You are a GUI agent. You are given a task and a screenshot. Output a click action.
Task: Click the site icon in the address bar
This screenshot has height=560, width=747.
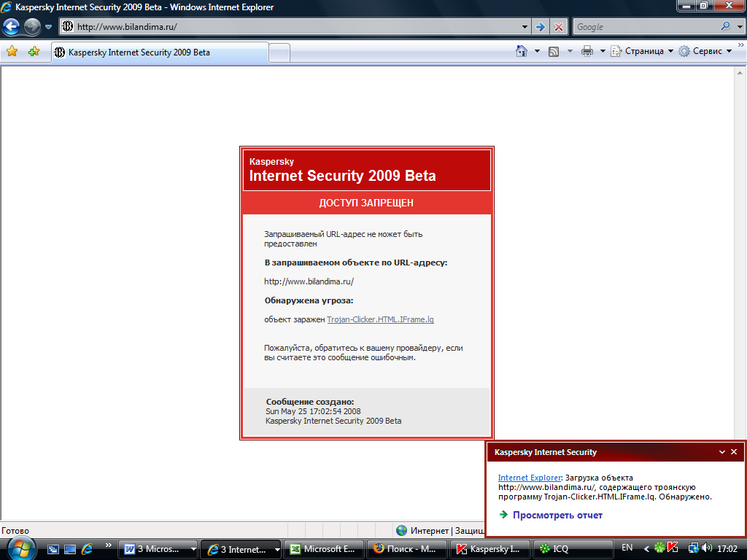(x=68, y=27)
